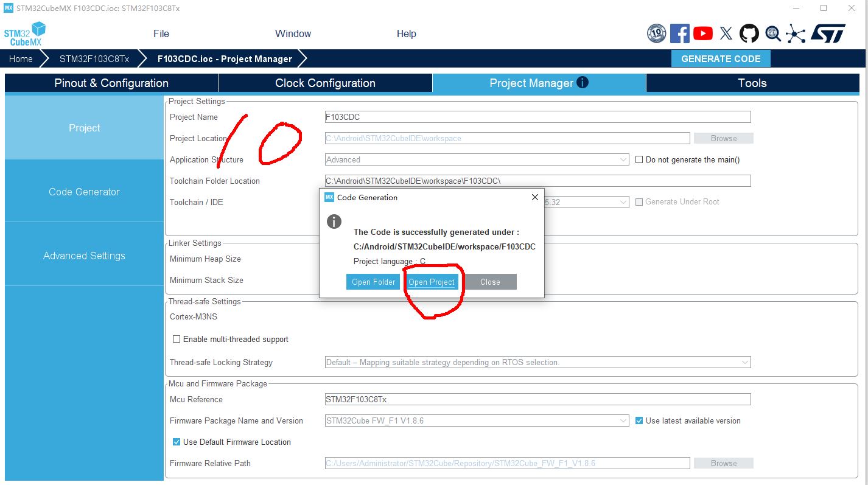
Task: Open the GitHub icon link
Action: (x=749, y=33)
